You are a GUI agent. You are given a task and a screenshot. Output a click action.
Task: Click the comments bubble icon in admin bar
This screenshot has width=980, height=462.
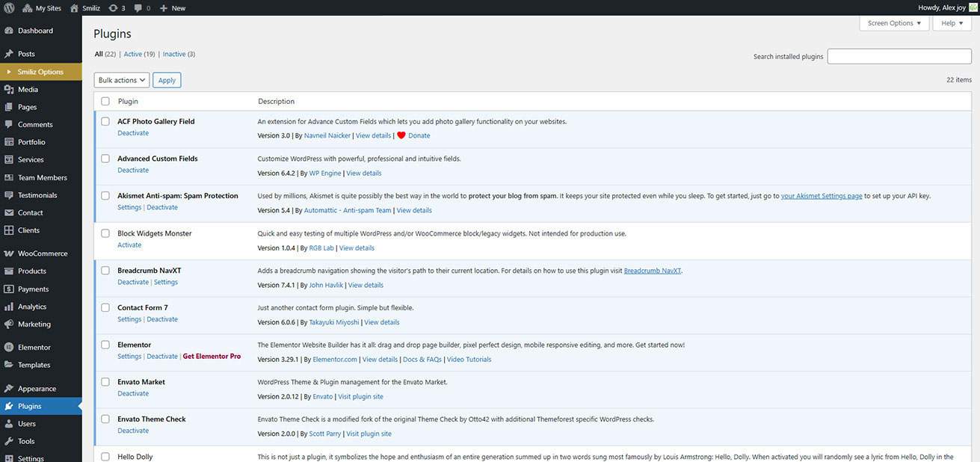(138, 7)
